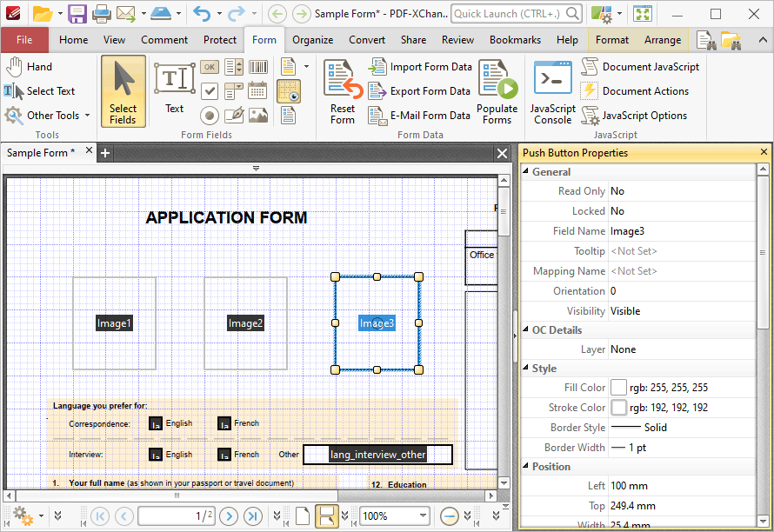Click E-Mail Form Data
This screenshot has width=774, height=532.
tap(419, 116)
